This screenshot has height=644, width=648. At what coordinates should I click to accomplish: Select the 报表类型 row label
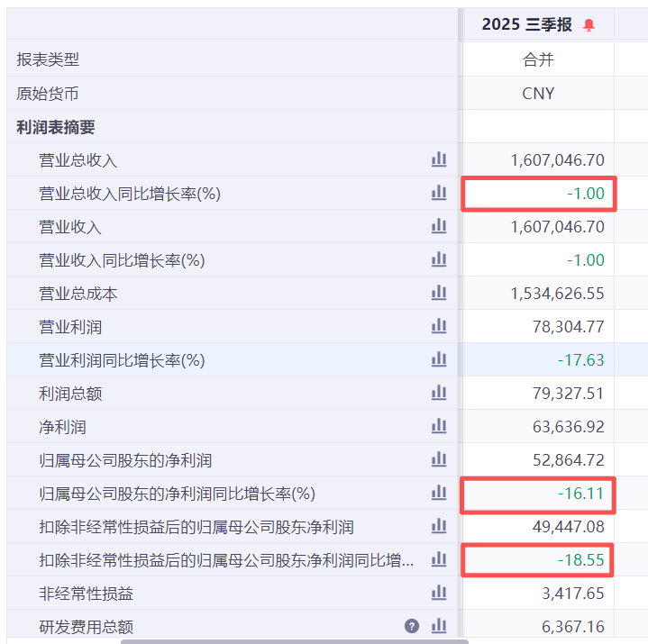click(48, 60)
